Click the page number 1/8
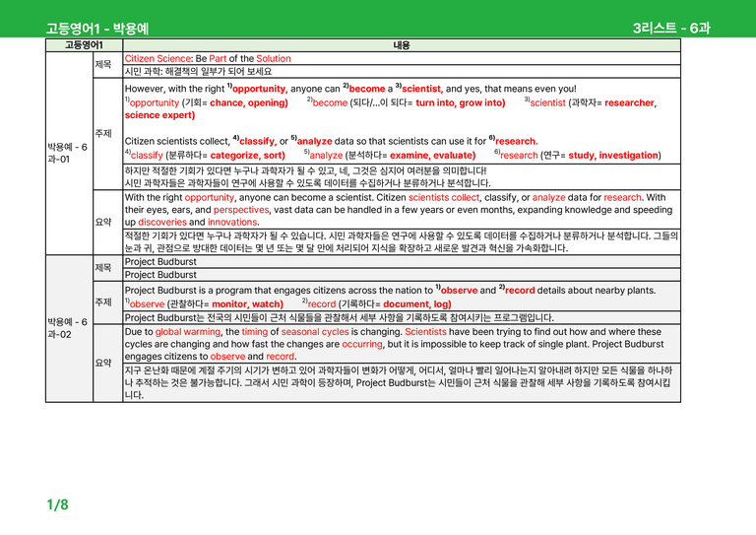 (x=57, y=504)
